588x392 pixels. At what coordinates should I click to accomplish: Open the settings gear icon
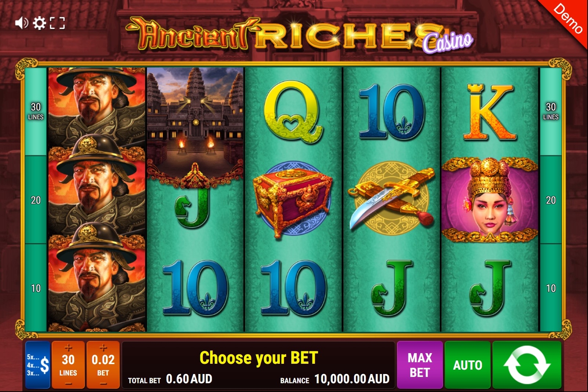(39, 23)
